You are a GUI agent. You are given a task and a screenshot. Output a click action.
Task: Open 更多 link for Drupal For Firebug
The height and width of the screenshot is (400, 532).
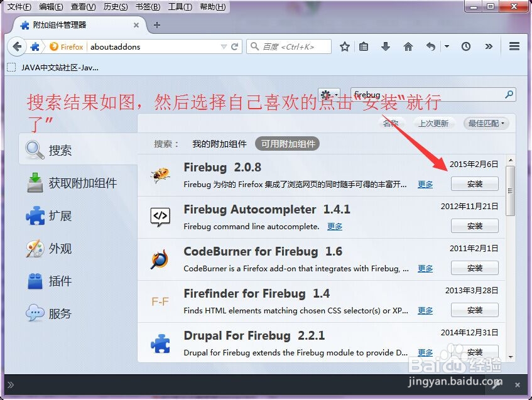click(x=425, y=352)
